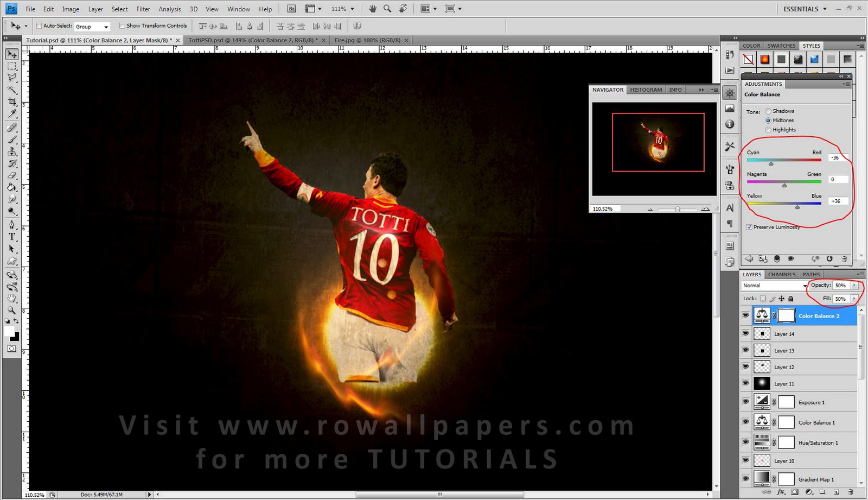Pick the Pen tool

tap(12, 225)
